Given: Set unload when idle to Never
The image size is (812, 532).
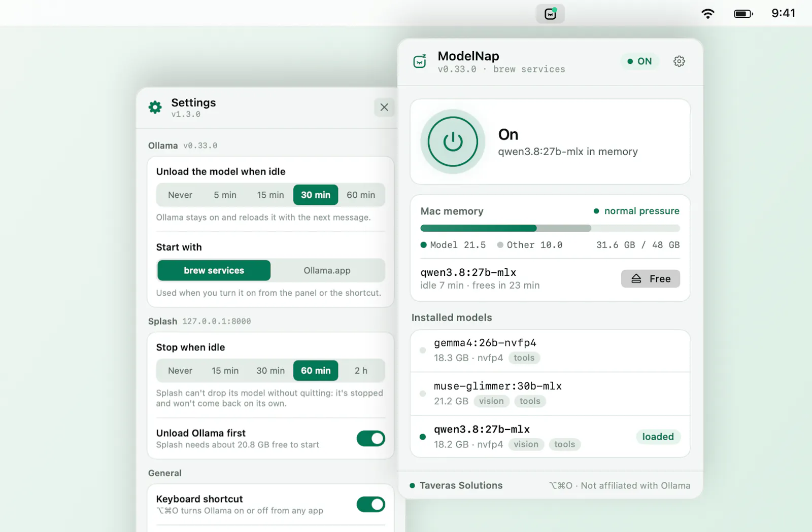Looking at the screenshot, I should click(180, 195).
